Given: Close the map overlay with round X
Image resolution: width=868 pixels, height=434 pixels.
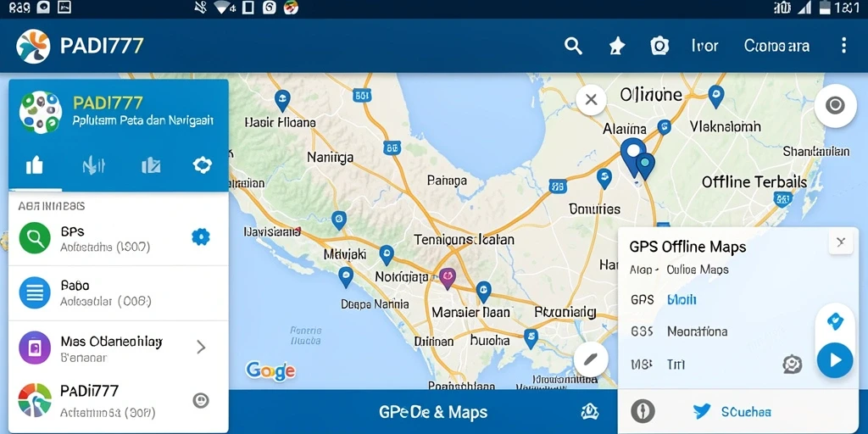Looking at the screenshot, I should click(591, 100).
